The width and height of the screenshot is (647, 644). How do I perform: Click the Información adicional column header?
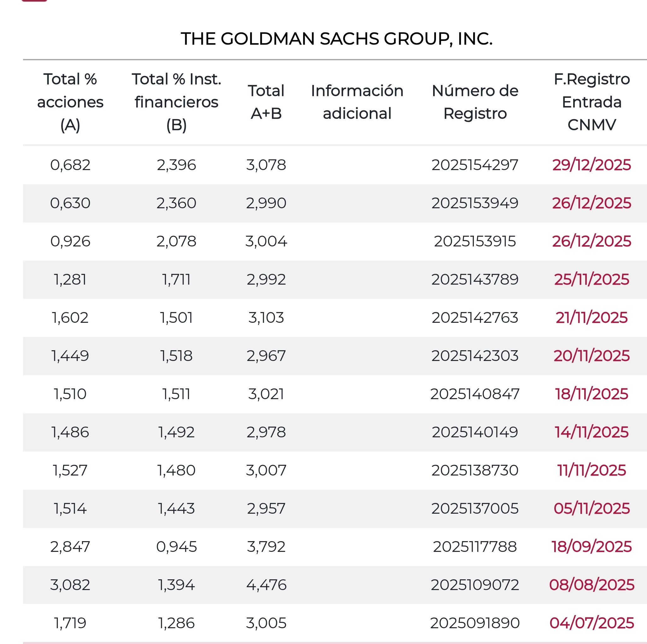[357, 102]
